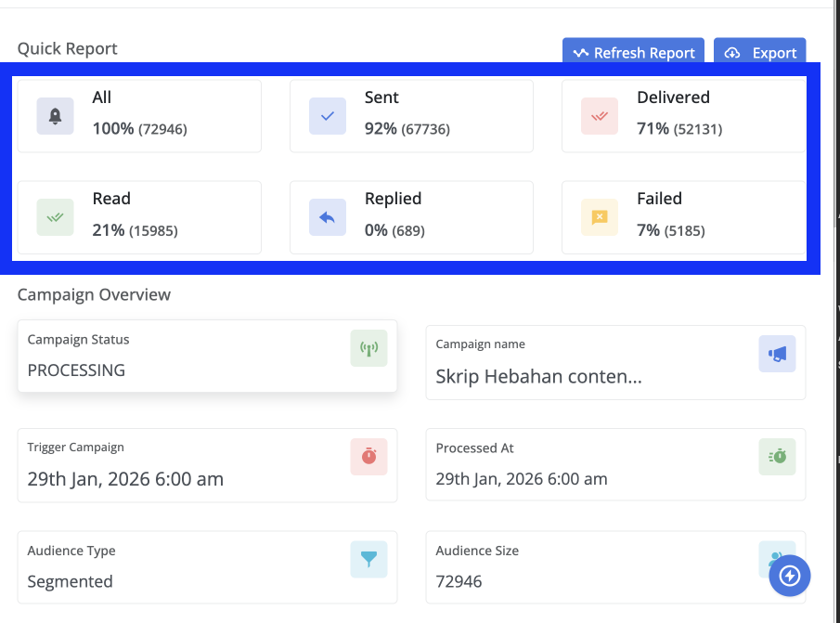Click the Export button
Screen dimensions: 840x623
point(760,53)
